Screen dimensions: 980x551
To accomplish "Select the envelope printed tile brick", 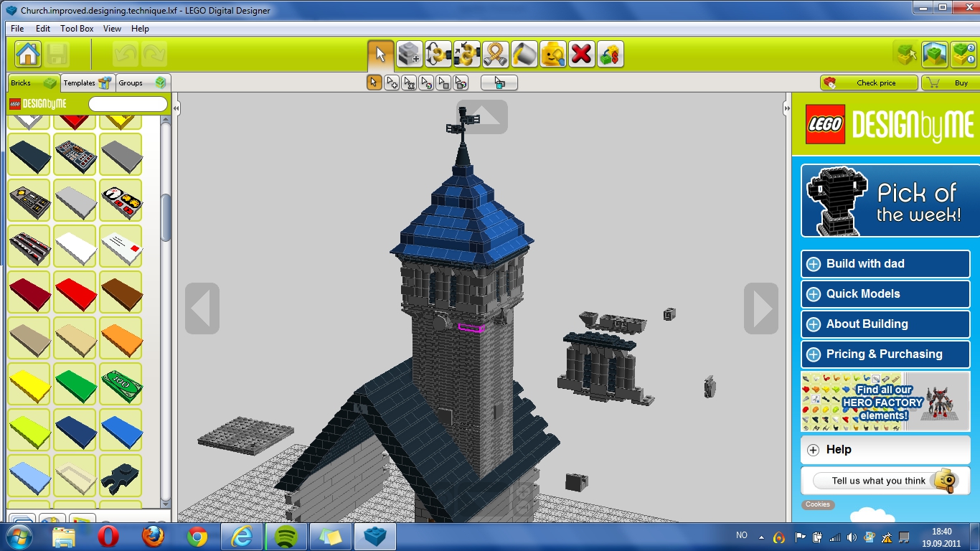I will pos(121,246).
